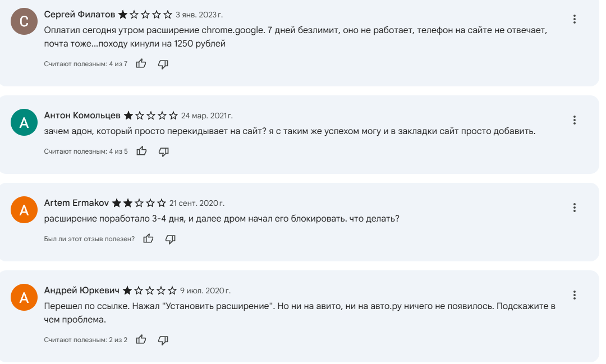Click Artem Ermakov's two-star rating
Image resolution: width=606 pixels, height=364 pixels.
[x=139, y=203]
